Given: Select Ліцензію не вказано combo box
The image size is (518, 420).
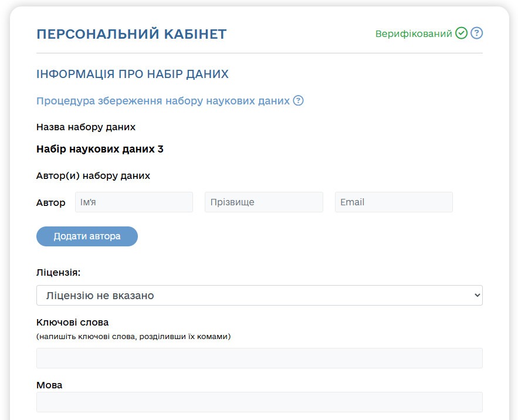Looking at the screenshot, I should point(259,295).
